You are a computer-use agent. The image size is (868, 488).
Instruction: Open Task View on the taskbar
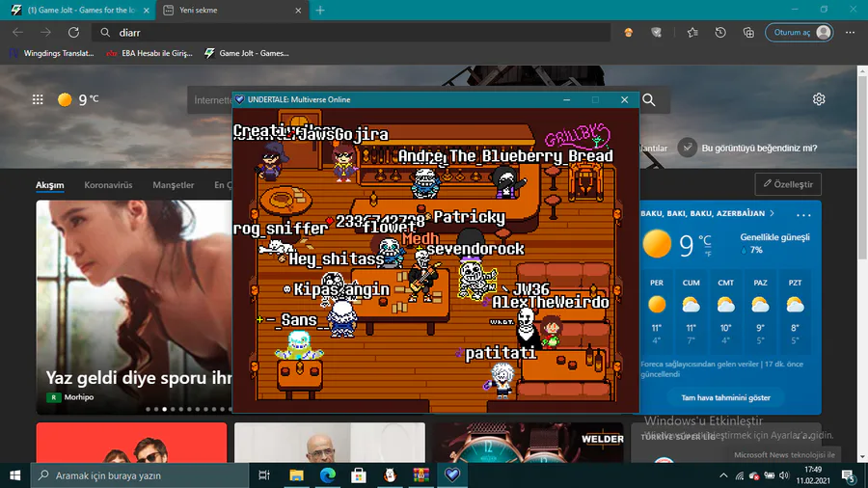click(264, 475)
